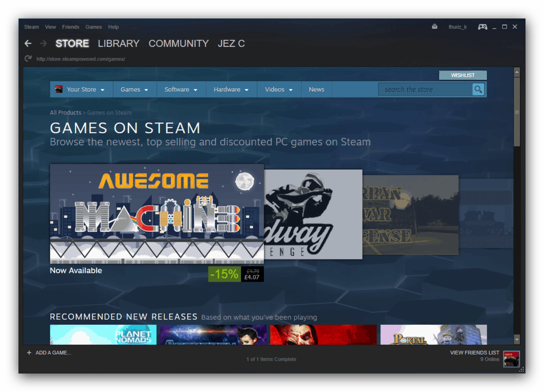Close the Steam window
Image resolution: width=544 pixels, height=392 pixels.
(515, 27)
